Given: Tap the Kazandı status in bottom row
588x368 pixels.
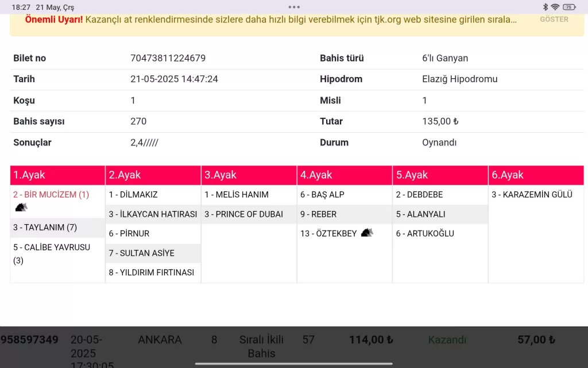Looking at the screenshot, I should tap(447, 340).
